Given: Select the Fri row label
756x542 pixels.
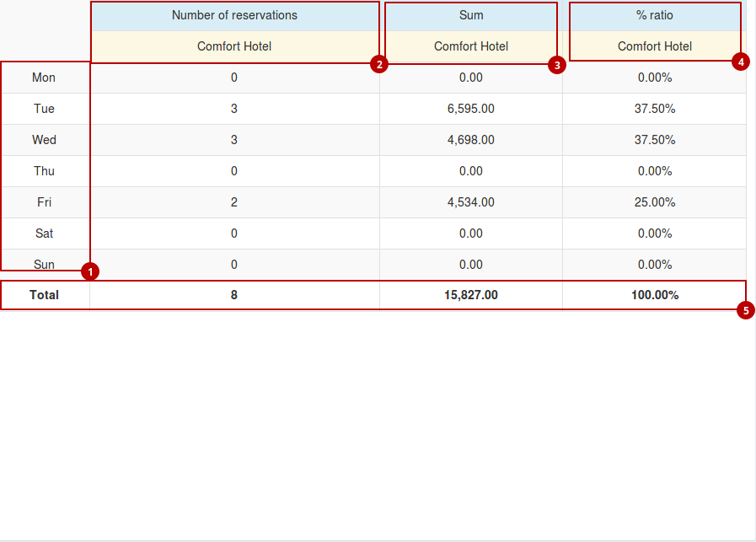Looking at the screenshot, I should click(44, 202).
